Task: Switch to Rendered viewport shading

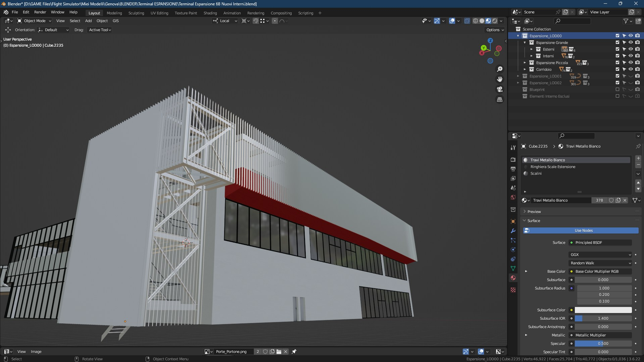Action: coord(495,21)
